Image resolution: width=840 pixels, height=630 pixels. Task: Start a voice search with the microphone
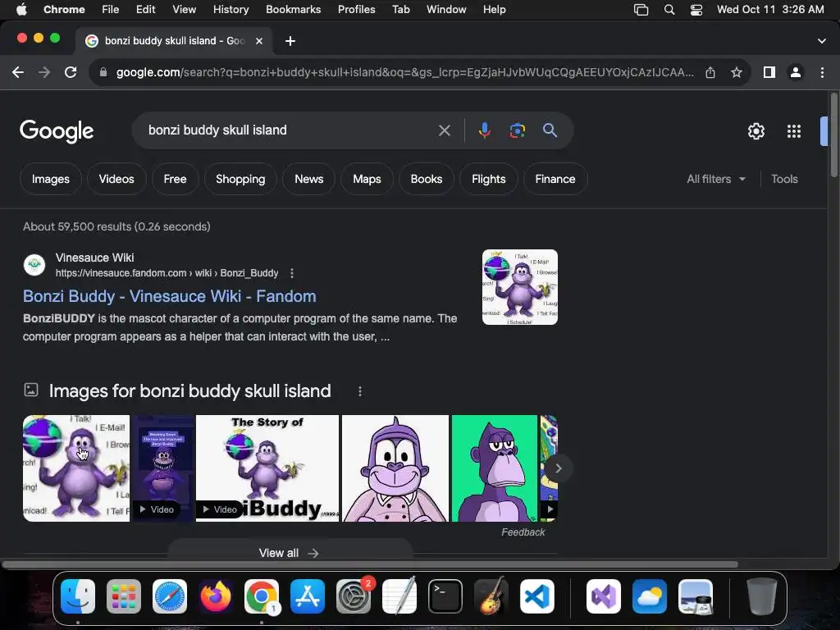pyautogui.click(x=484, y=130)
